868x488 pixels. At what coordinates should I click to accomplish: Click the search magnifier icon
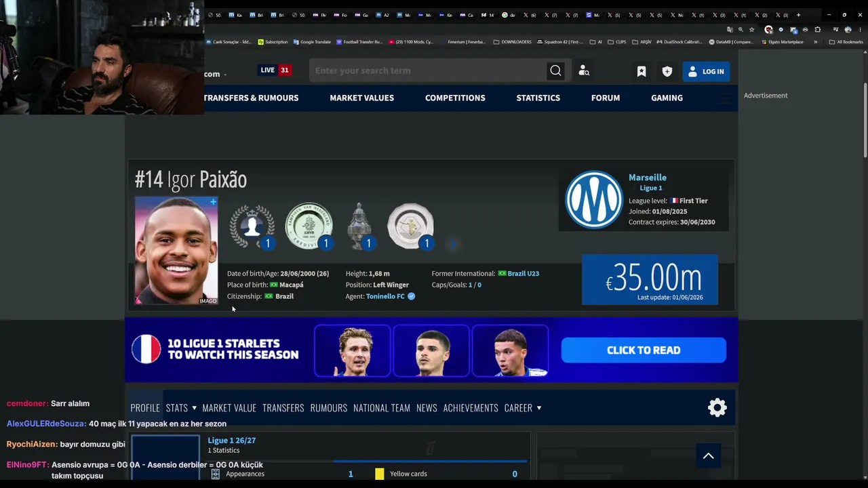(555, 71)
